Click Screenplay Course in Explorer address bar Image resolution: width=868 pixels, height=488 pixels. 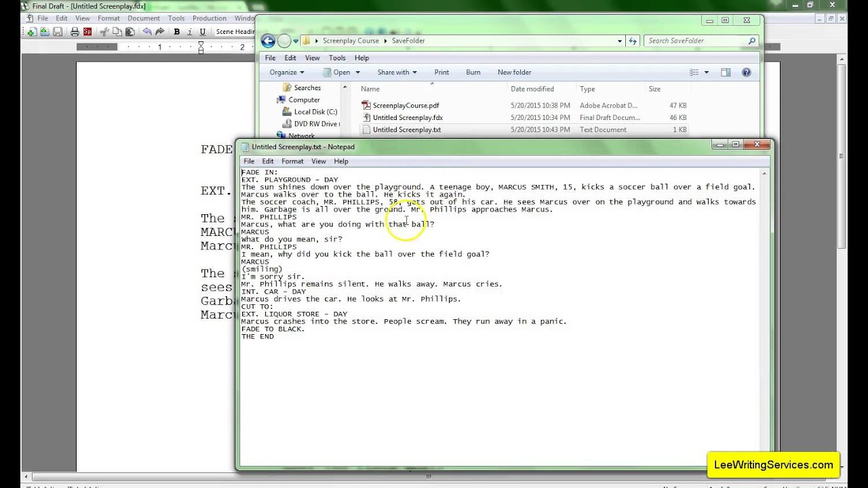click(x=351, y=41)
